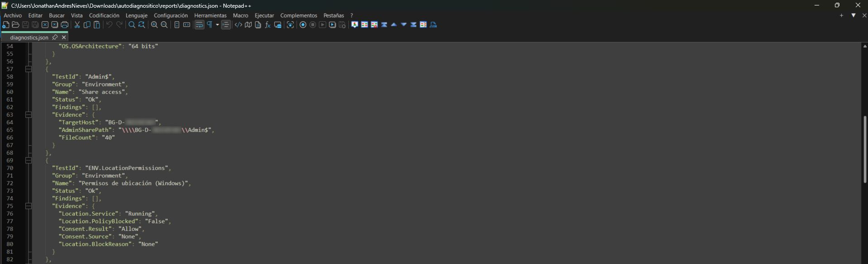Open the Complementos menu
Screen dimensions: 868x264
(298, 15)
